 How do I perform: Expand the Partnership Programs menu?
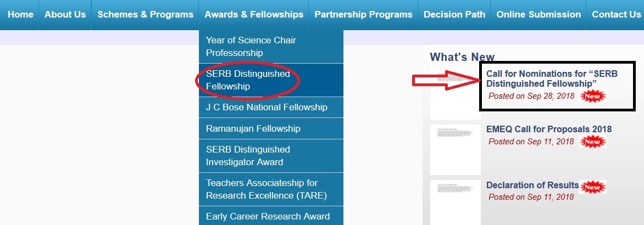(x=363, y=15)
